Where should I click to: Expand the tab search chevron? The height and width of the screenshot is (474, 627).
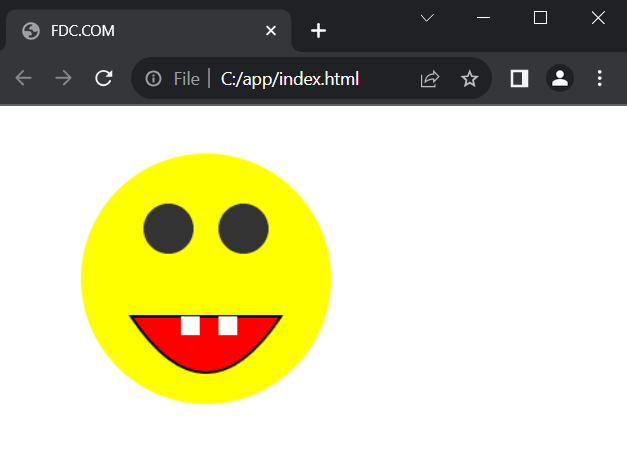coord(427,18)
